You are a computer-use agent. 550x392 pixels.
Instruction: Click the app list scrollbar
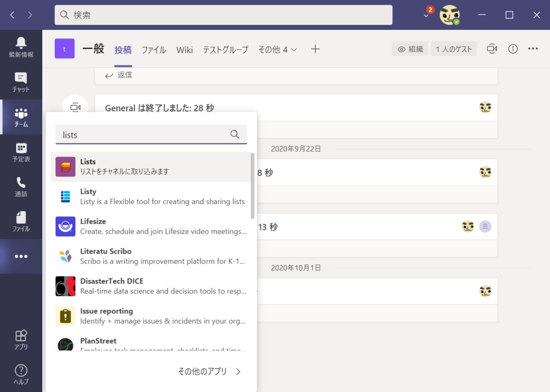coord(252,186)
